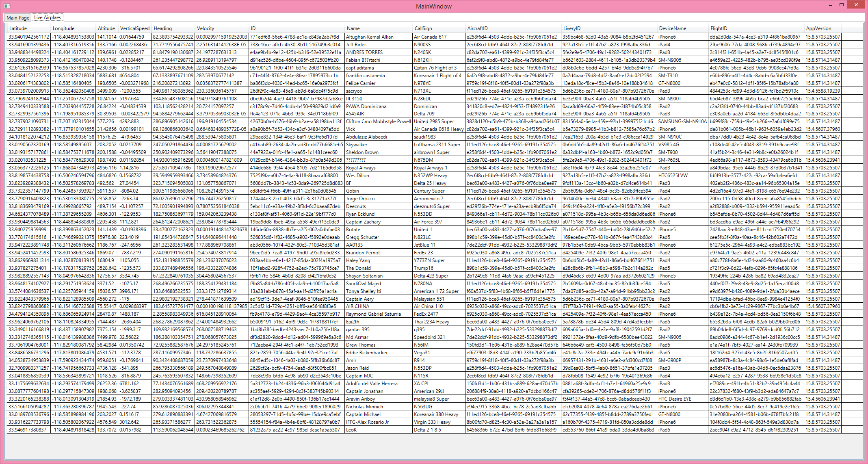This screenshot has height=464, width=868.
Task: Click the CallSign column header
Action: 423,28
